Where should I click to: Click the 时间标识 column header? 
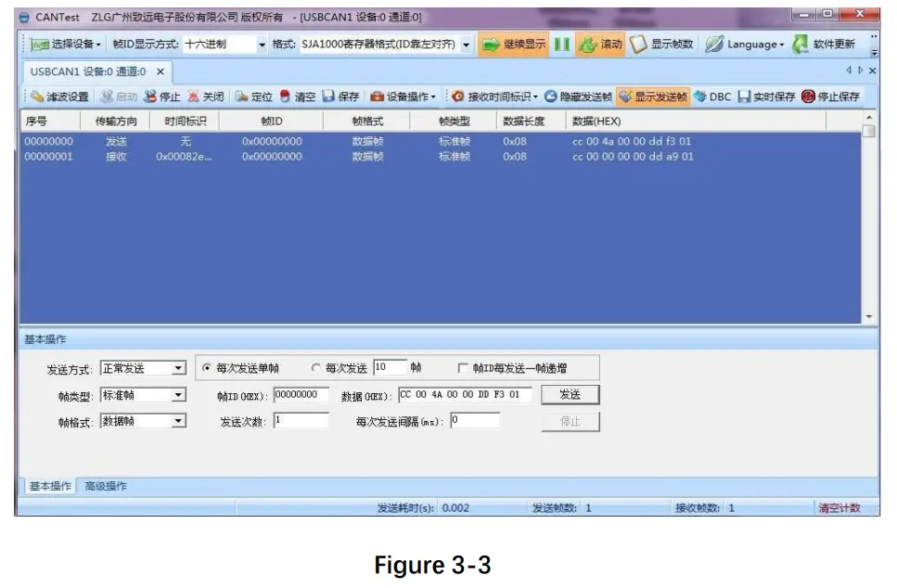[x=185, y=121]
